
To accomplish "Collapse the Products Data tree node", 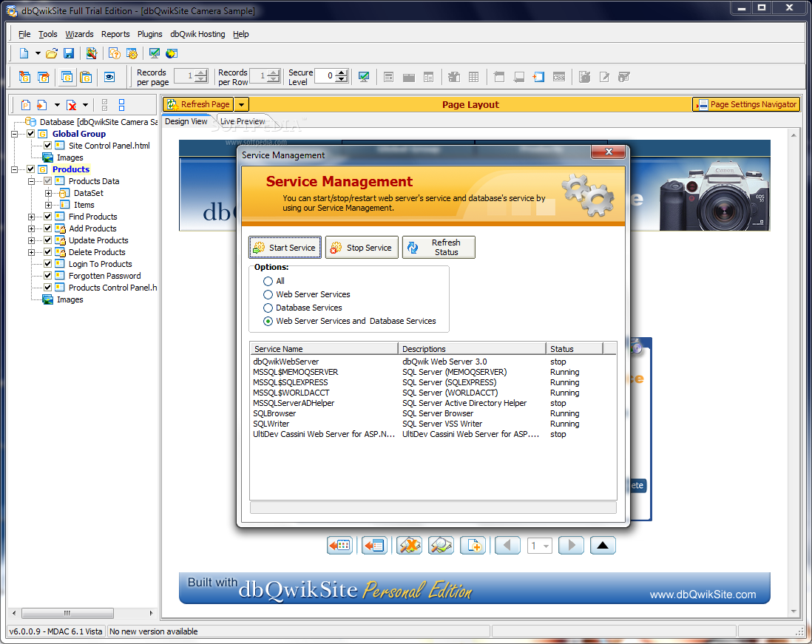I will tap(32, 181).
